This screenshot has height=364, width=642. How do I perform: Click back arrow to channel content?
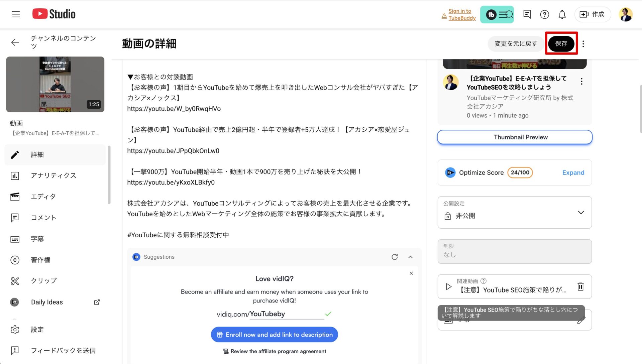(15, 42)
